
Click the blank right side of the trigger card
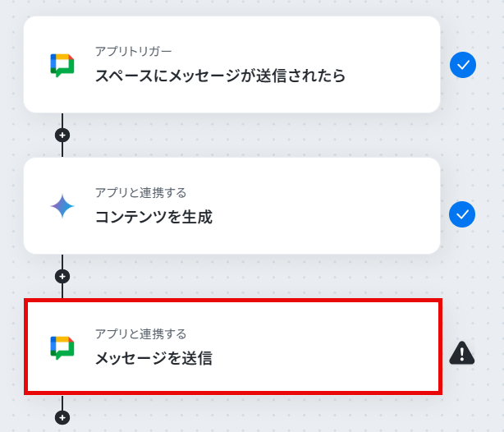(392, 64)
